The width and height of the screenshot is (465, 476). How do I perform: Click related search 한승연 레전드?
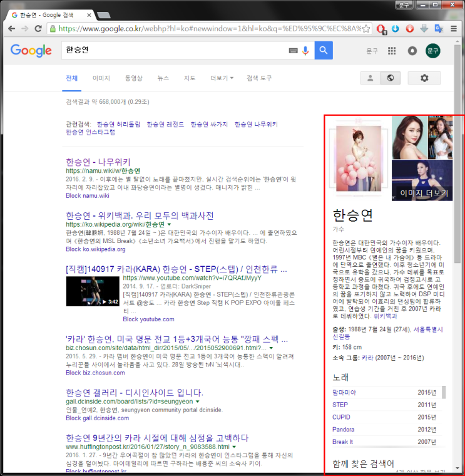point(165,124)
